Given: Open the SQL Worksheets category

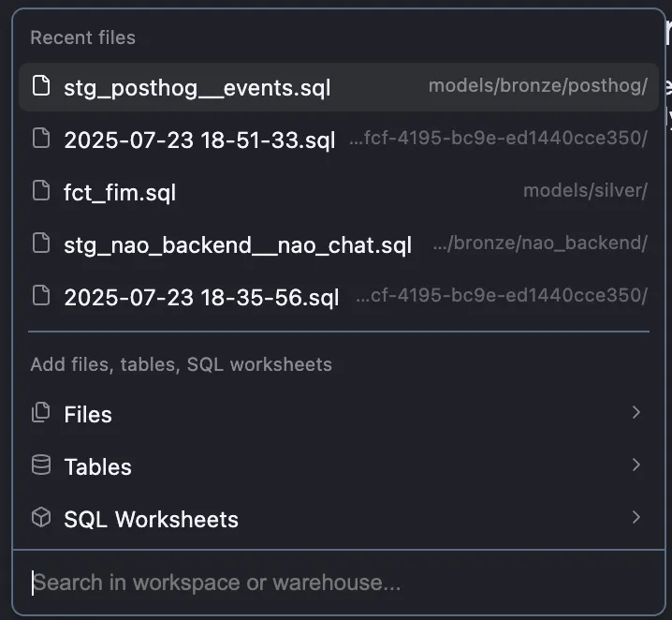Looking at the screenshot, I should (151, 519).
